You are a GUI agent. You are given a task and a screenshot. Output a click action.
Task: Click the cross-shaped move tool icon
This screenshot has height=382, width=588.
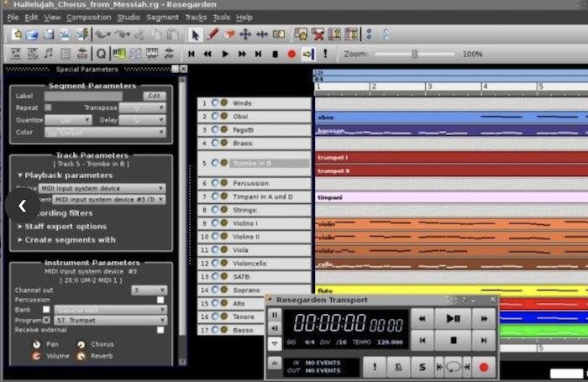245,34
